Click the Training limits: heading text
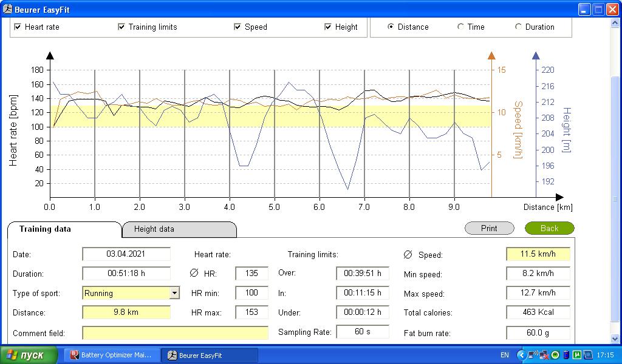This screenshot has height=364, width=622. [x=313, y=254]
